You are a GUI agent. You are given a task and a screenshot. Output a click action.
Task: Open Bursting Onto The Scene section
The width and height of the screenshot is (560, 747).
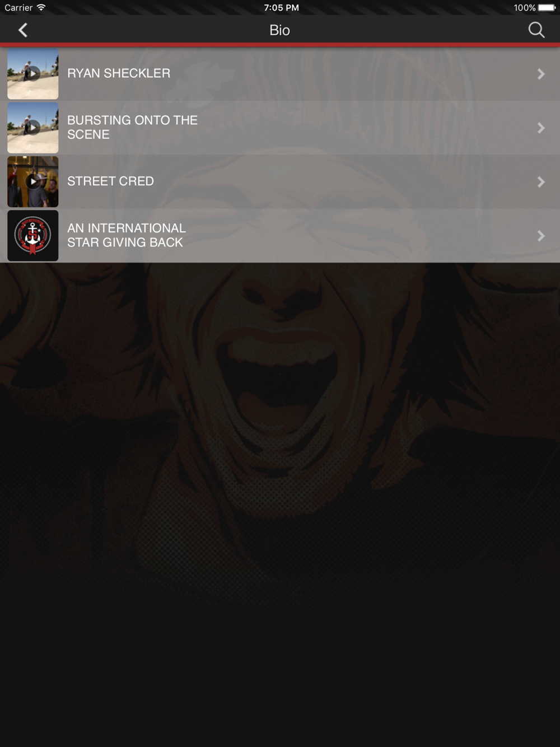click(x=280, y=128)
